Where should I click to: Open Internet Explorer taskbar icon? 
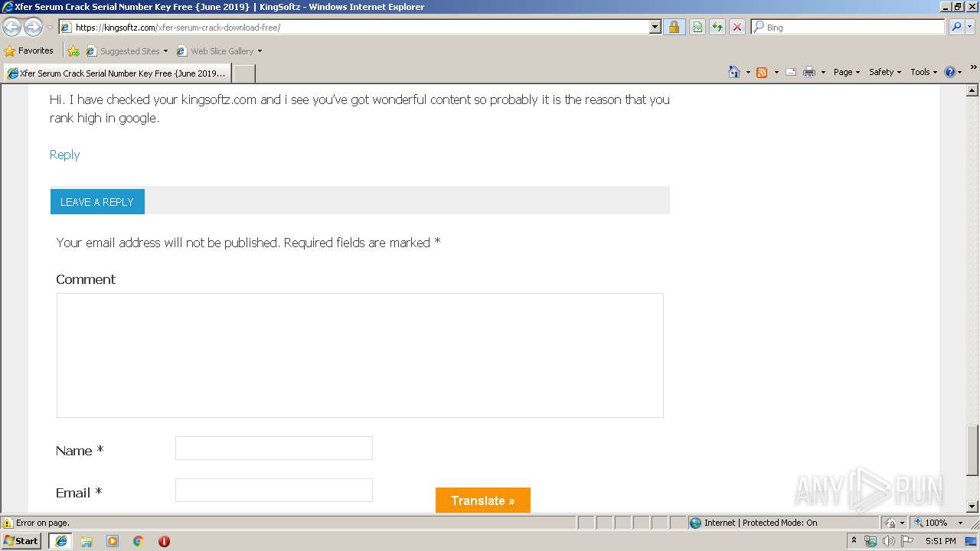(x=61, y=541)
